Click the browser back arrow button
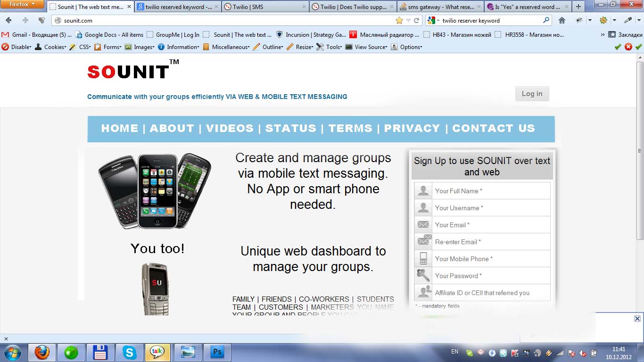Viewport: 644px width, 362px height. (9, 20)
